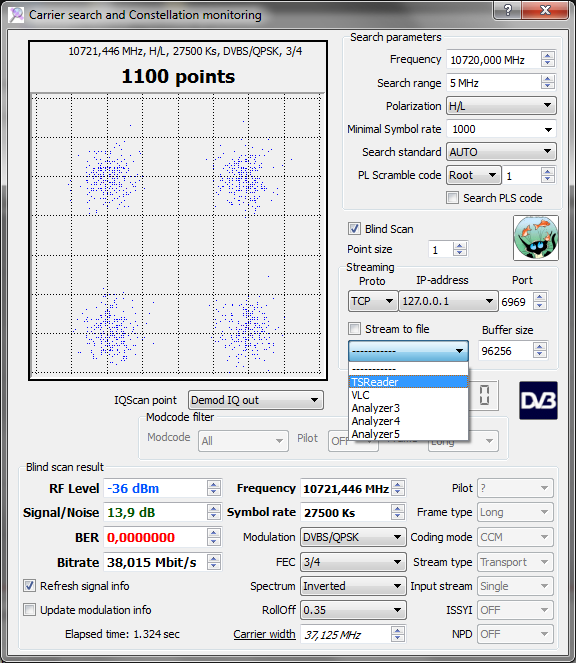Open the Polarization H/L dropdown
The width and height of the screenshot is (576, 663).
point(501,106)
